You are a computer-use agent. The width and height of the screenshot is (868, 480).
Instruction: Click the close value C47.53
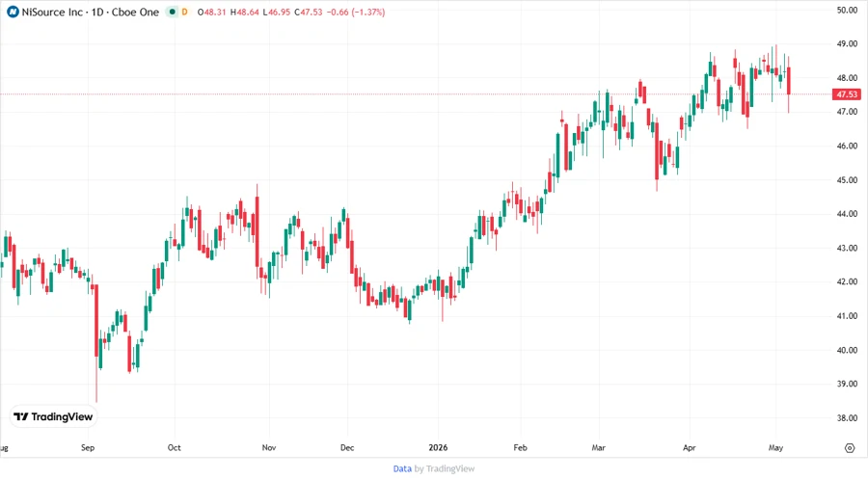pyautogui.click(x=309, y=12)
